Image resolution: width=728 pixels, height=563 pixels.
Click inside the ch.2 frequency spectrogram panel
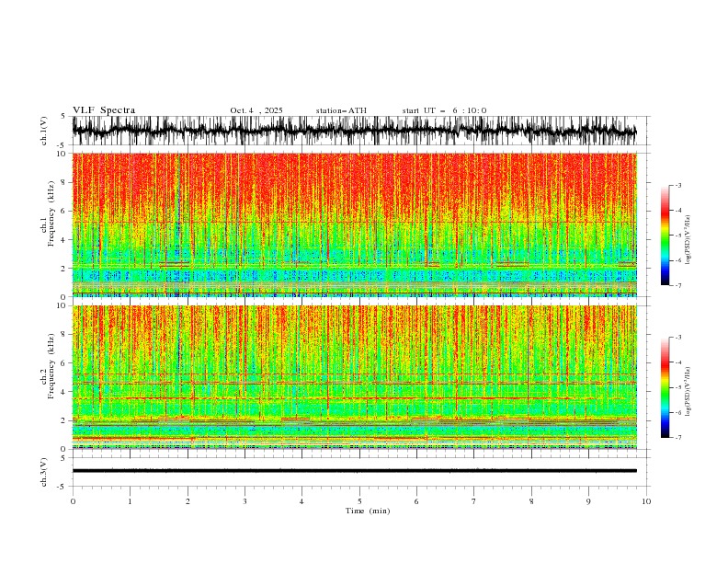(354, 377)
